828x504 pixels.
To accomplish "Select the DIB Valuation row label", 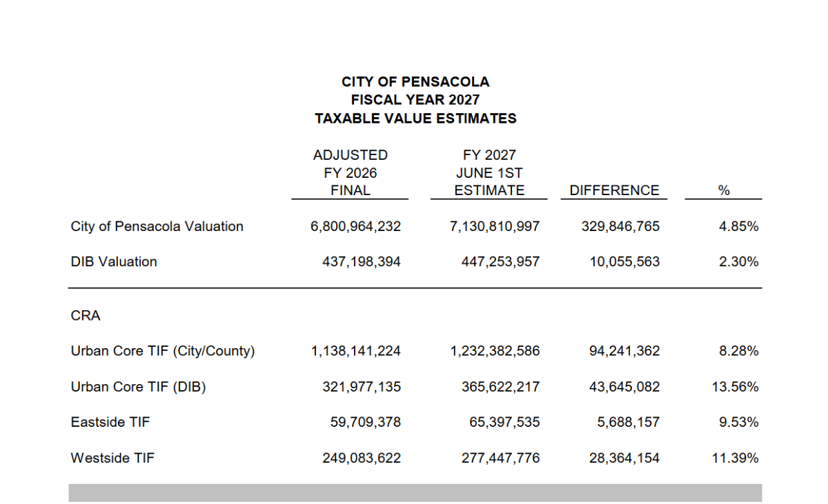I will 114,261.
